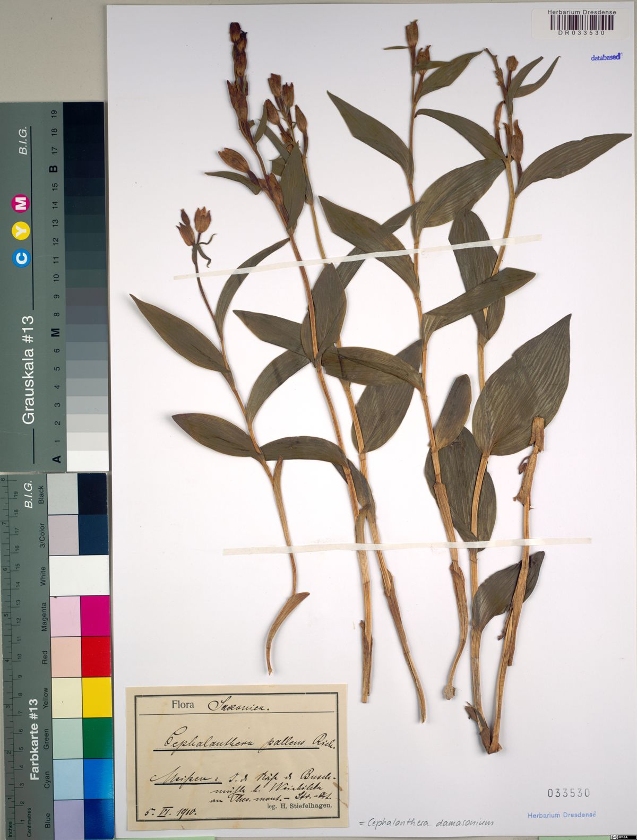Click the blue Herbarium Dresdense stamp at bottom
The height and width of the screenshot is (840, 637).
click(561, 815)
